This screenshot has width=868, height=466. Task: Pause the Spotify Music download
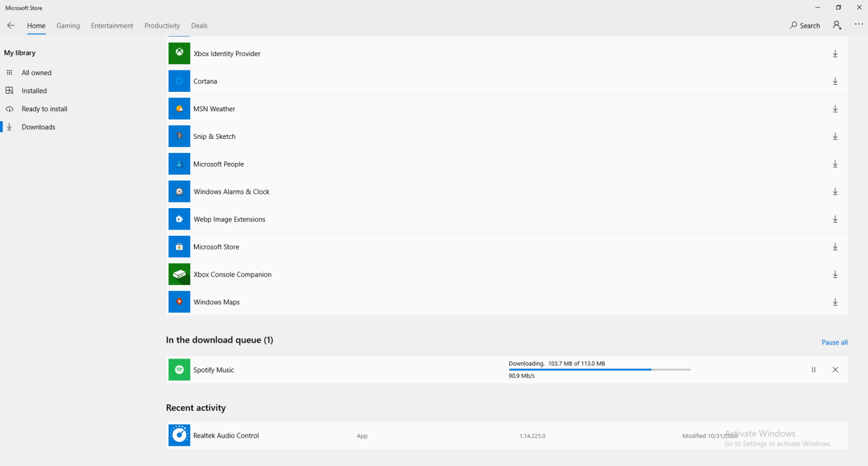coord(813,370)
